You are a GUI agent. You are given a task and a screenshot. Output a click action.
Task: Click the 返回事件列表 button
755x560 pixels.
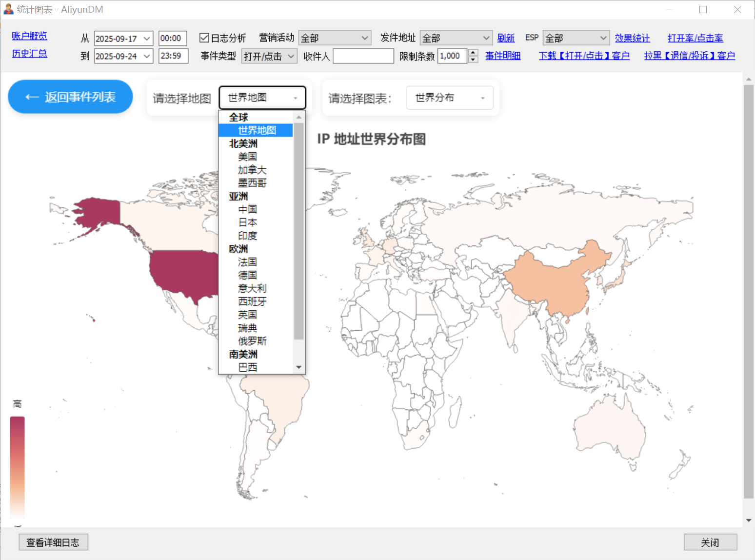[x=70, y=97]
